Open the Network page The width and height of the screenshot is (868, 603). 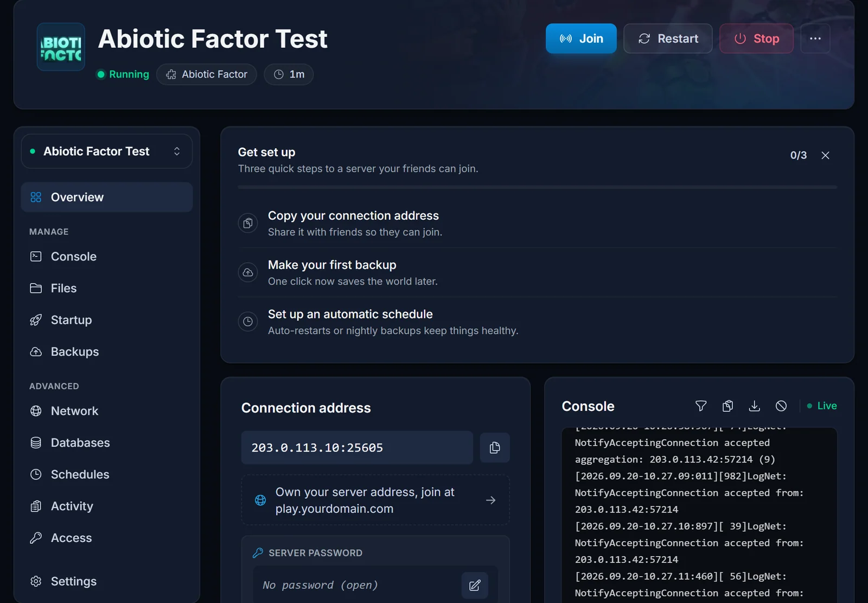(107, 411)
